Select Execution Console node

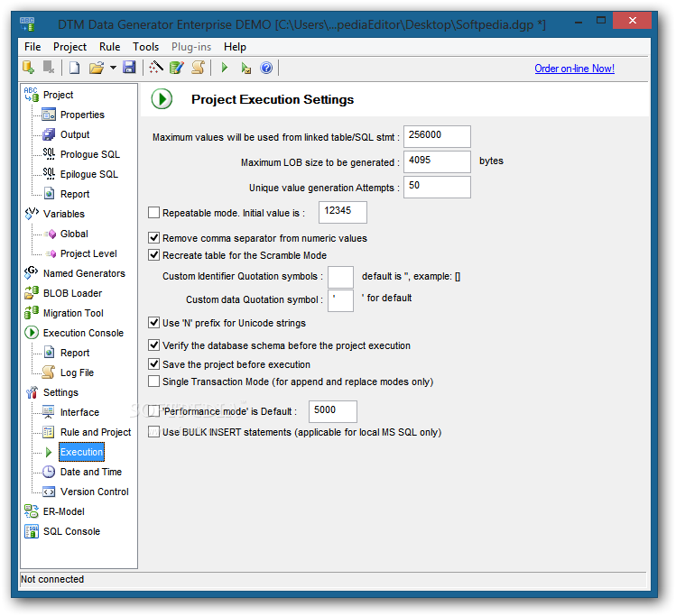(x=83, y=333)
